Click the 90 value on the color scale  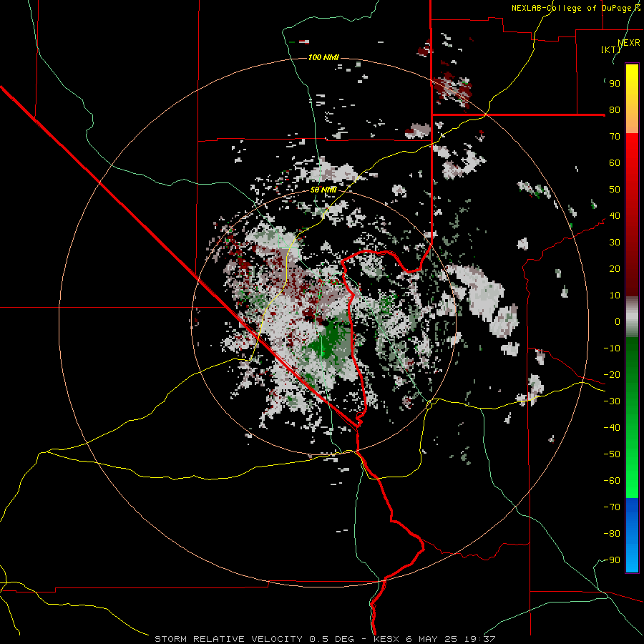[x=615, y=84]
